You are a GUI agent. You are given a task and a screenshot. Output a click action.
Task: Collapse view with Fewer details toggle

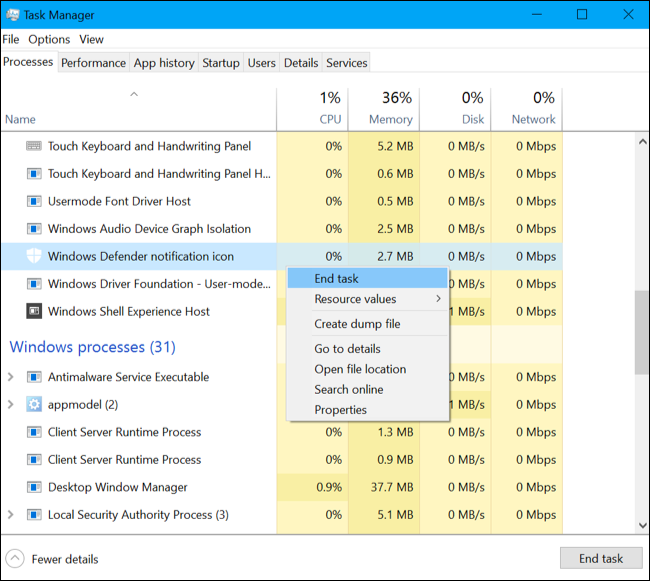(15, 559)
